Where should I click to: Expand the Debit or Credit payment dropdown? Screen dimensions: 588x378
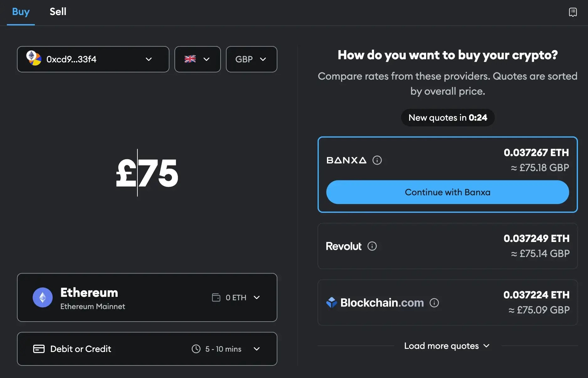(x=257, y=349)
